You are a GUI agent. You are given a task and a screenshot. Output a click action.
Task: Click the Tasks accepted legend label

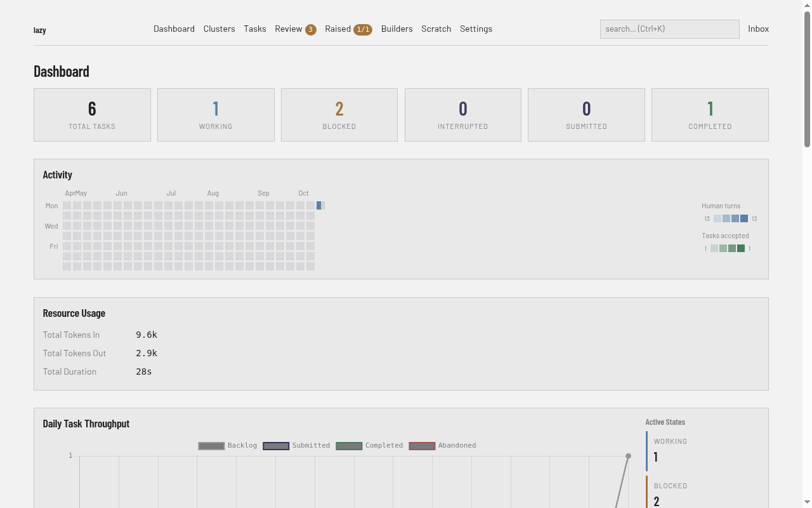click(725, 236)
